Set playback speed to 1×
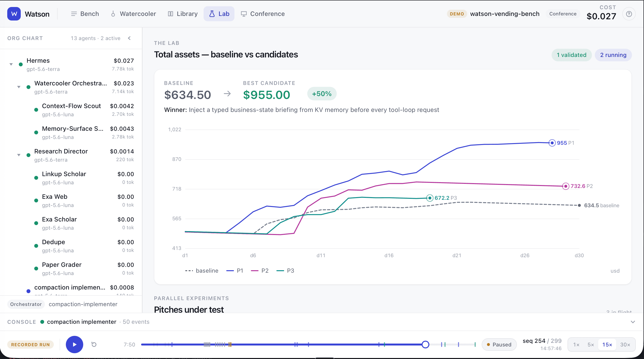 (x=576, y=345)
